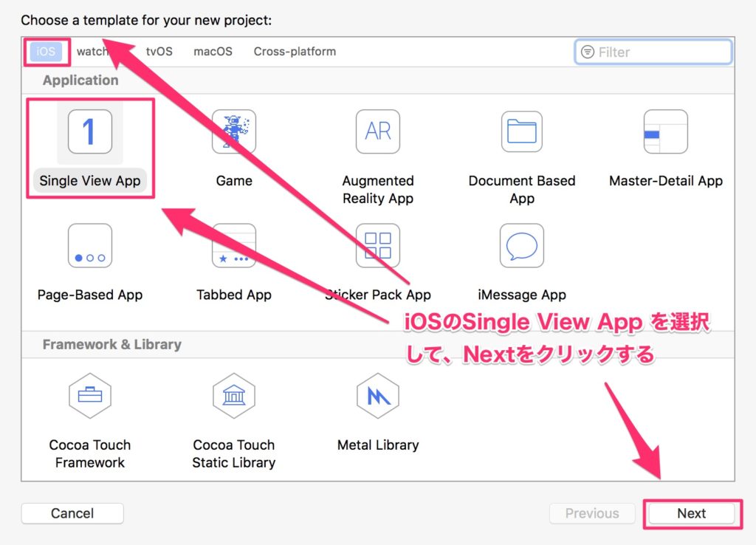The width and height of the screenshot is (756, 545).
Task: Select the Single View App template icon
Action: point(90,131)
